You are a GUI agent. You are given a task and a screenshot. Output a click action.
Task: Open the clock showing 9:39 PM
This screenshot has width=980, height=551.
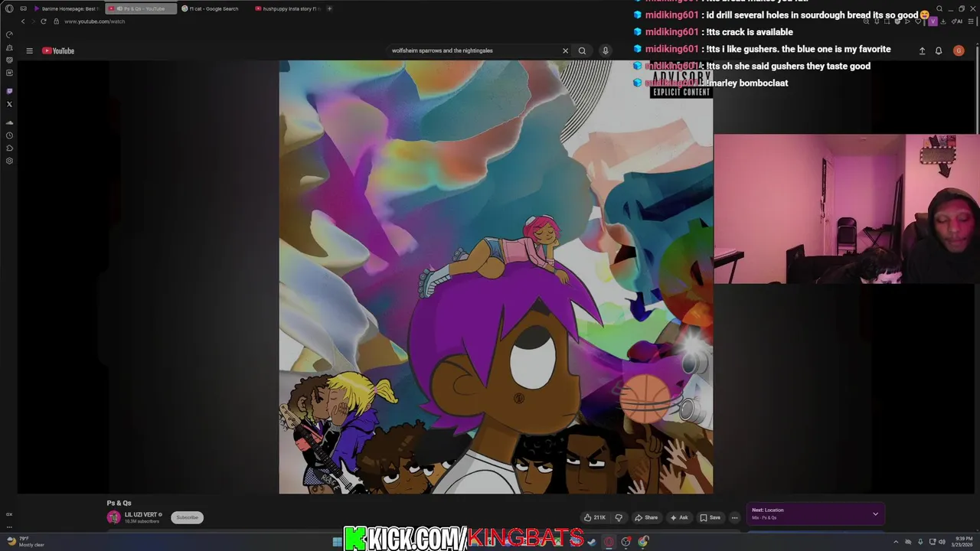[x=963, y=542]
